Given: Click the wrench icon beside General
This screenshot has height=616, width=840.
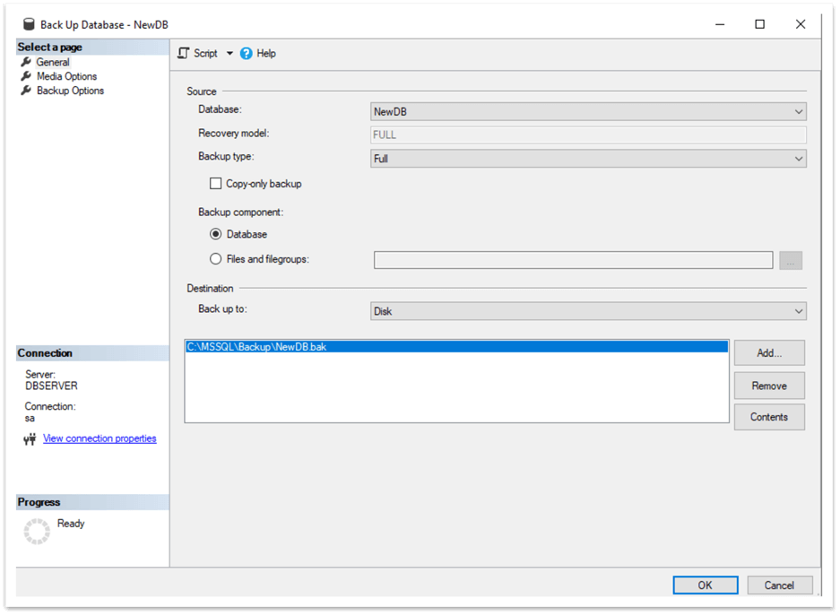Looking at the screenshot, I should click(24, 61).
